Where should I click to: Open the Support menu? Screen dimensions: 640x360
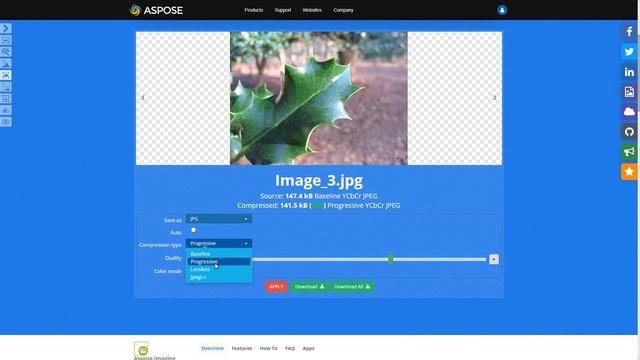pyautogui.click(x=283, y=10)
